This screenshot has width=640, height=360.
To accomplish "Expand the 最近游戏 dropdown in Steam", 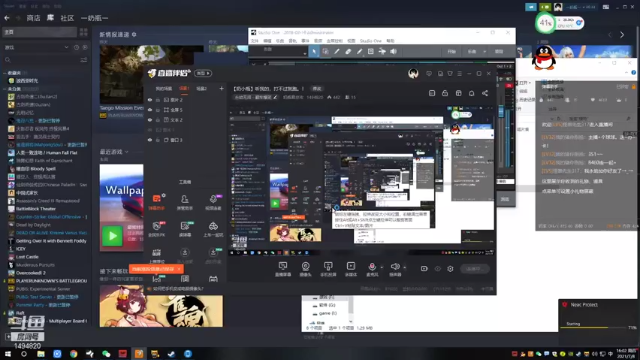I will (127, 152).
